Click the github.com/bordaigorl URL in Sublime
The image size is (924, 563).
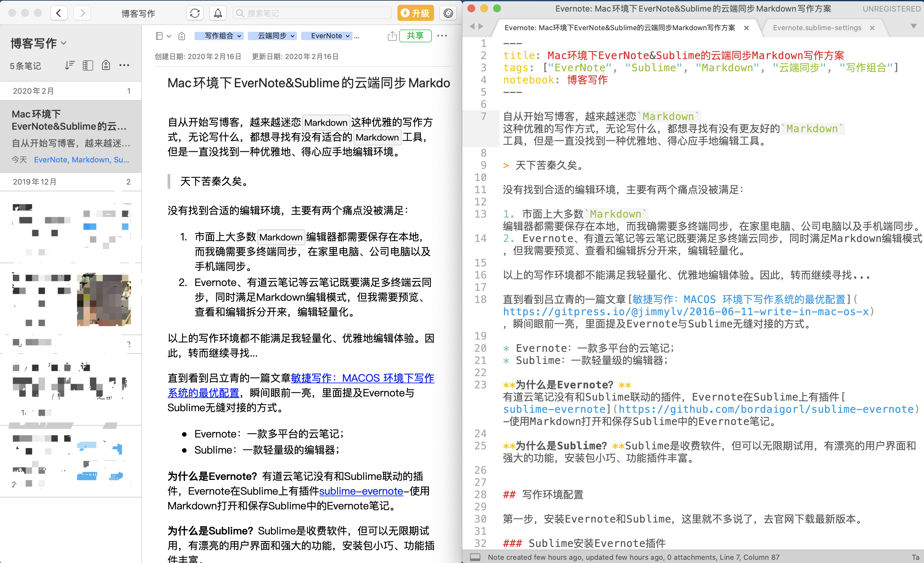[x=766, y=409]
